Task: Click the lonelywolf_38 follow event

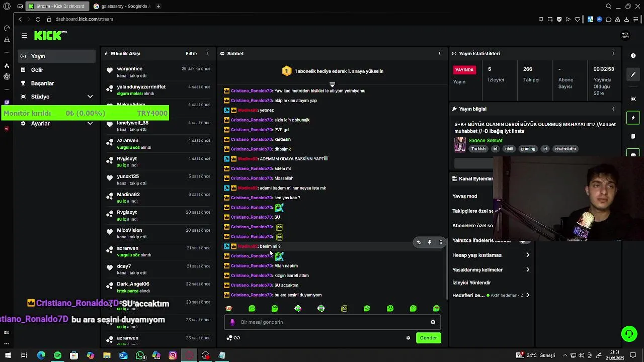Action: click(157, 126)
